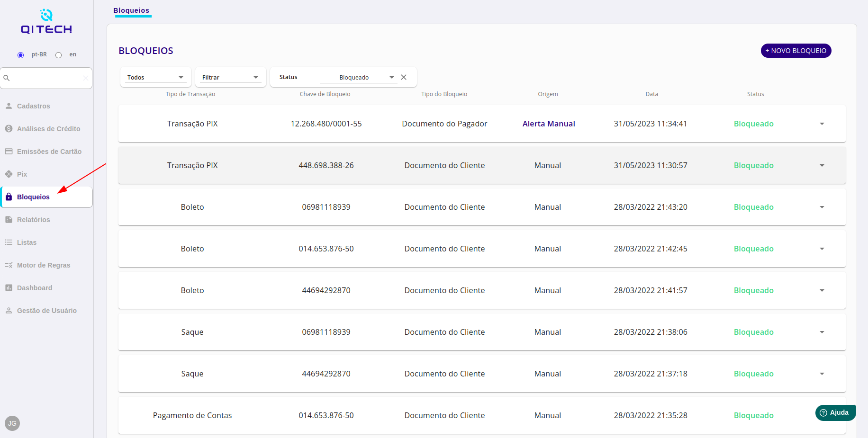Focus the sidebar search field
The width and height of the screenshot is (868, 438).
coord(46,78)
